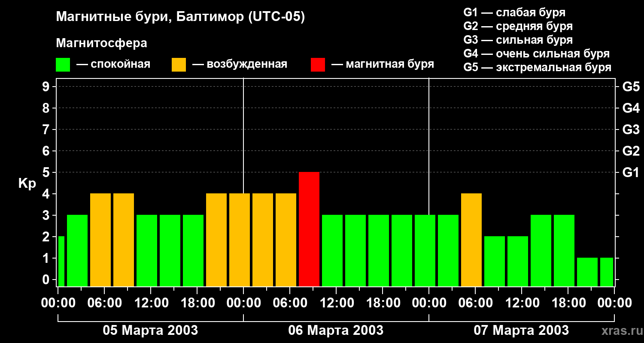Select the narrow first green bar at Kp 2

click(61, 261)
